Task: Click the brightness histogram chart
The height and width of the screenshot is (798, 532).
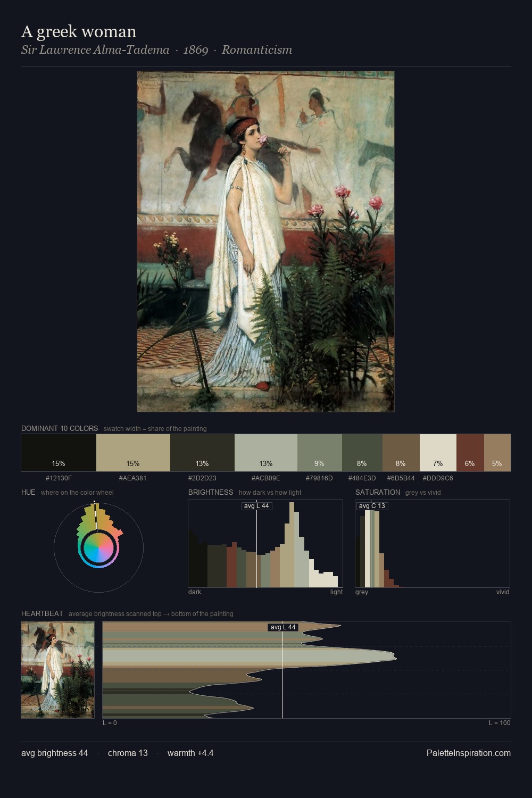Action: pyautogui.click(x=265, y=544)
